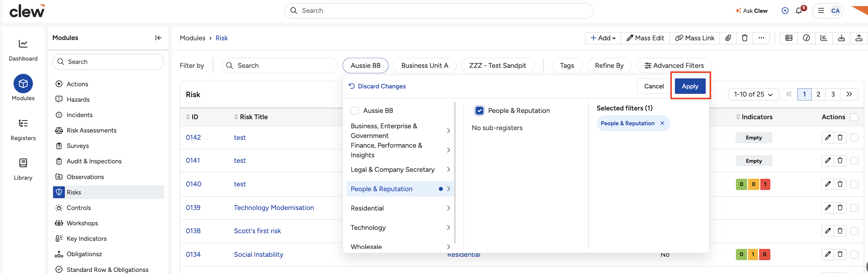Apply the selected register filter

pyautogui.click(x=690, y=86)
